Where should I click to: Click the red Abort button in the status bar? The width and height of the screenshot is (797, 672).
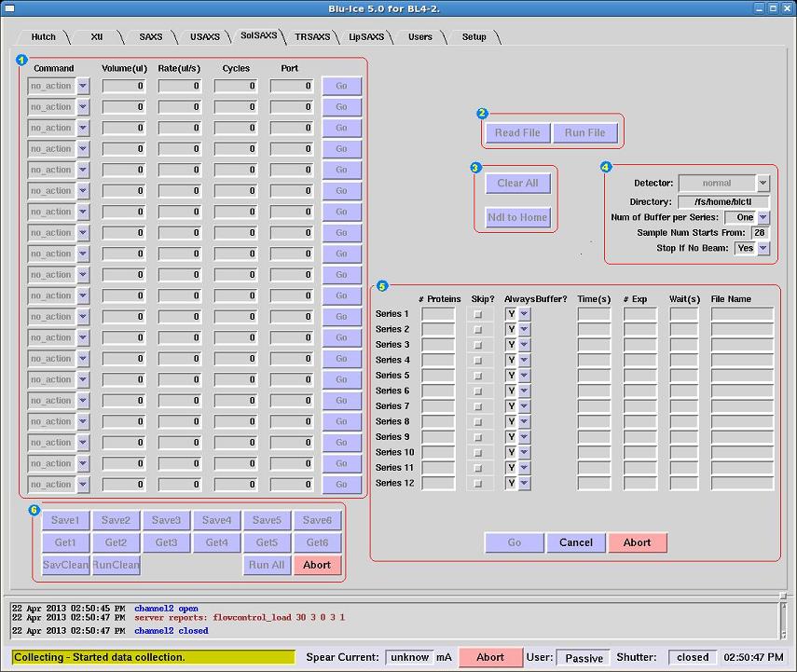coord(490,657)
